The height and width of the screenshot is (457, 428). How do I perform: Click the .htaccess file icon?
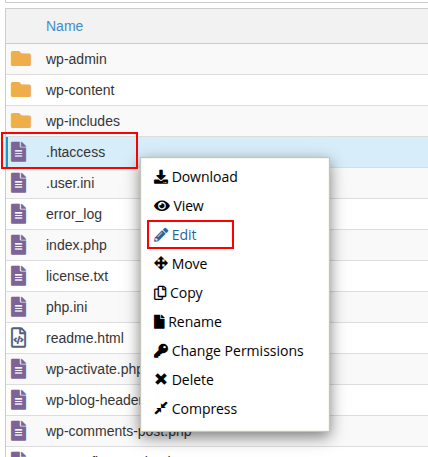19,152
